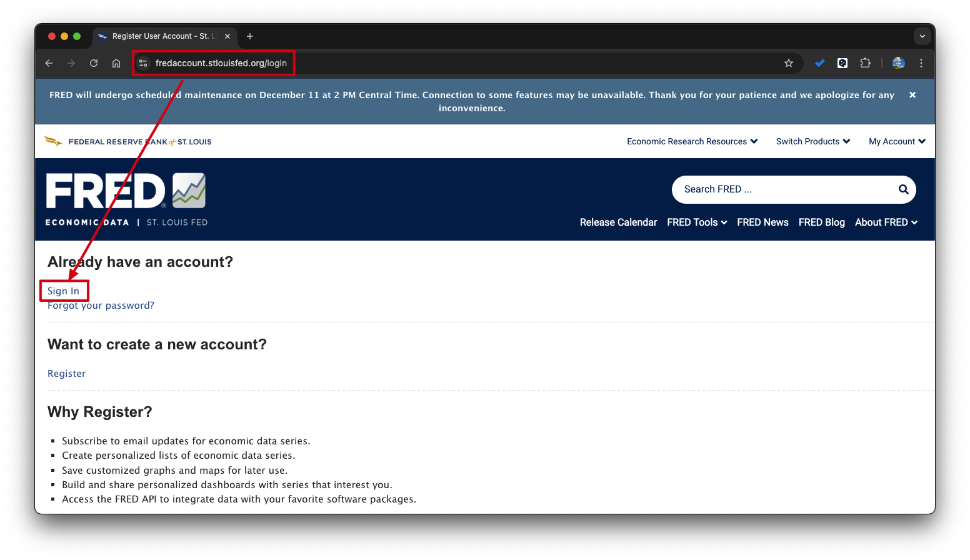Click the browser forward arrow

point(71,63)
